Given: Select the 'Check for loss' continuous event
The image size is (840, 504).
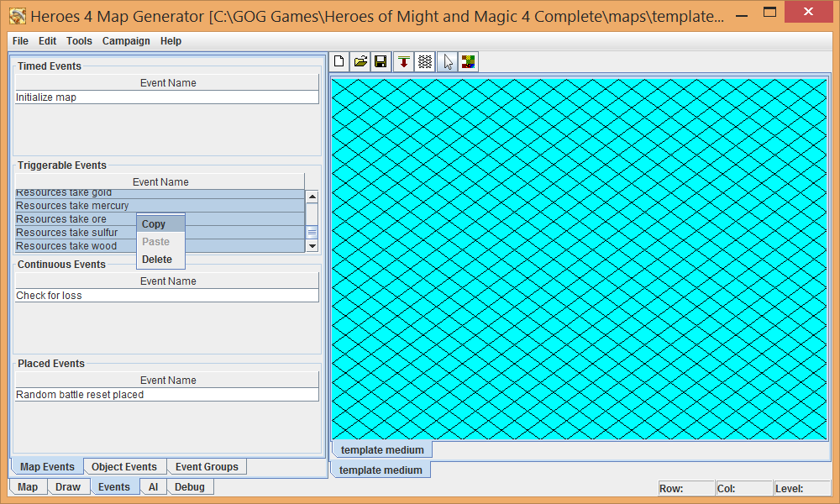Looking at the screenshot, I should (x=167, y=295).
